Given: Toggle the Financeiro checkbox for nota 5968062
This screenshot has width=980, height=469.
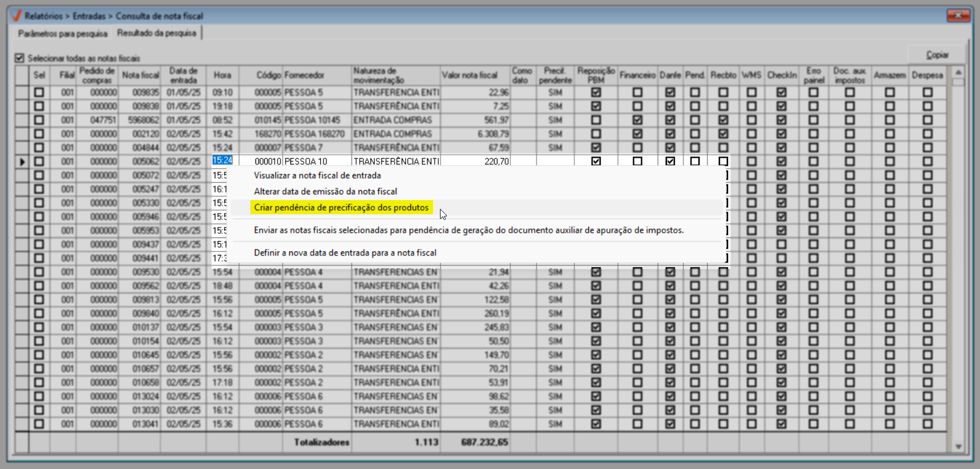Looking at the screenshot, I should coord(637,120).
